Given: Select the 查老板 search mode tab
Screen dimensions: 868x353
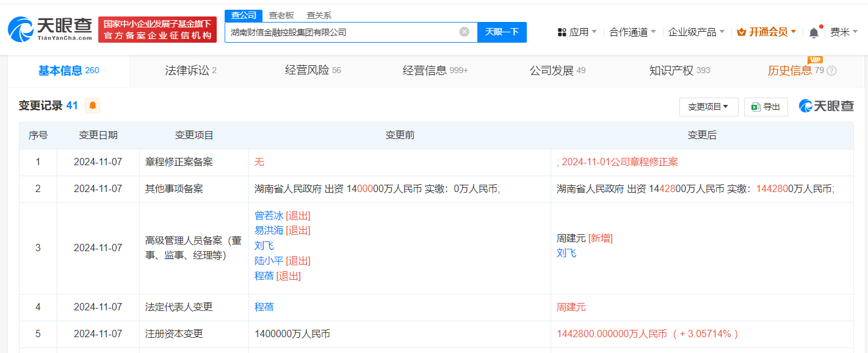Looking at the screenshot, I should 281,15.
